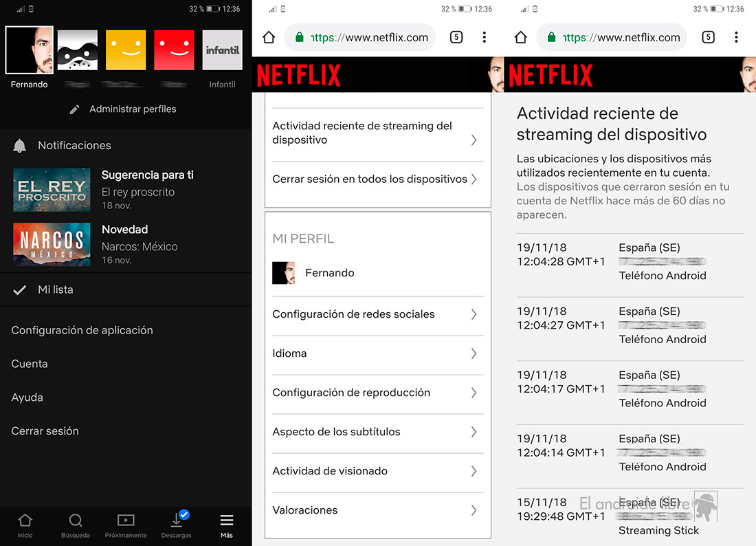Open the Búsqueda search icon
Screen dimensions: 756x546
[76, 521]
